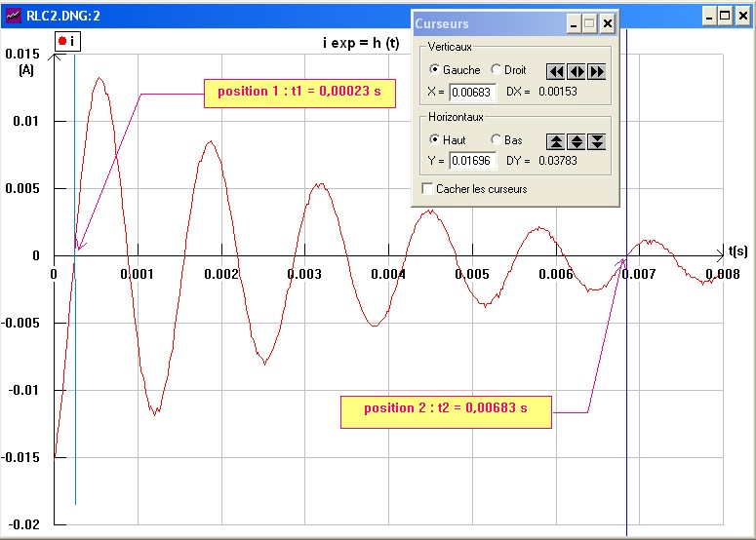Screen dimensions: 756x540
Task: Select the Bas horizontal cursor radio button
Action: [497, 140]
